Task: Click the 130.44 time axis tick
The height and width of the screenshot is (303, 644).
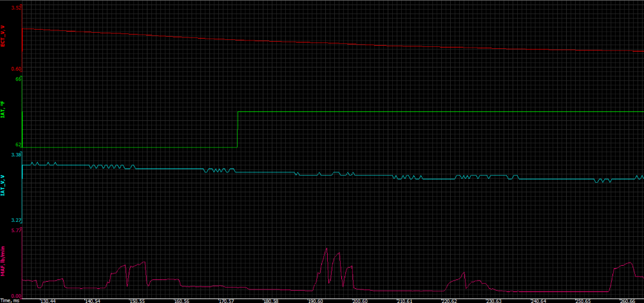Action: click(48, 300)
